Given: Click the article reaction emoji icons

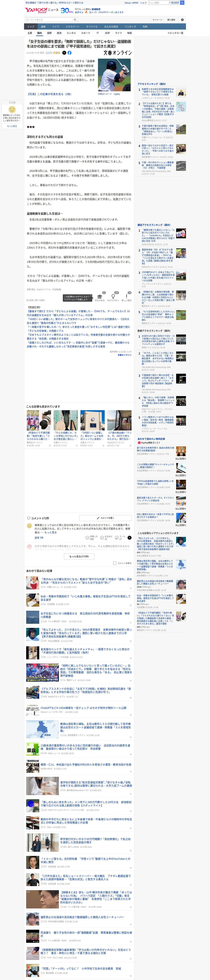Looking at the screenshot, I should 56,53.
